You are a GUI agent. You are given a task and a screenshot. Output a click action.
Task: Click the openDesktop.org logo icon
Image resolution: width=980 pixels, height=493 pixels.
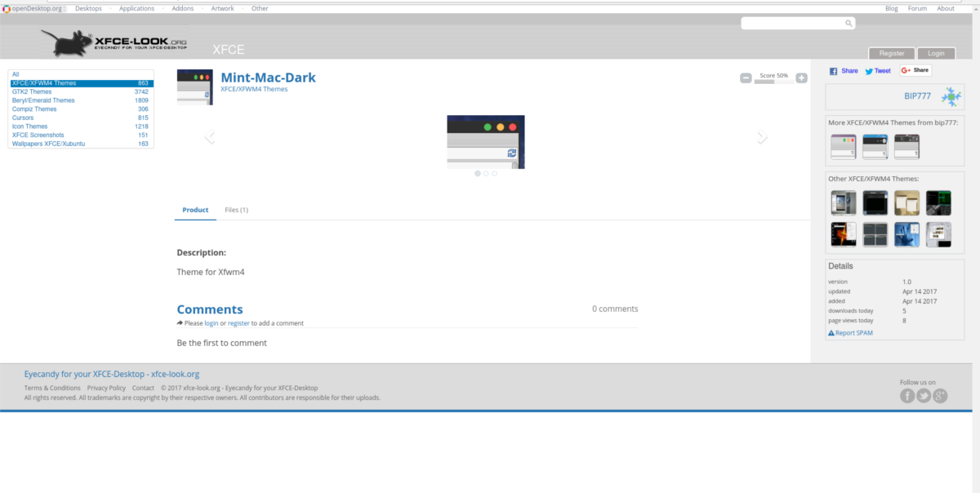7,8
